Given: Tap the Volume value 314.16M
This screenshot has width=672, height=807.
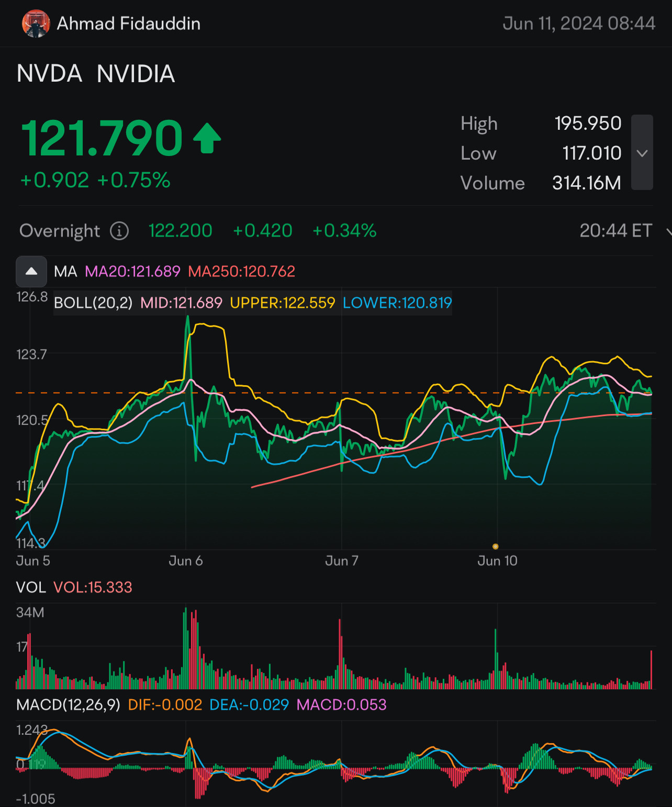Looking at the screenshot, I should (587, 183).
